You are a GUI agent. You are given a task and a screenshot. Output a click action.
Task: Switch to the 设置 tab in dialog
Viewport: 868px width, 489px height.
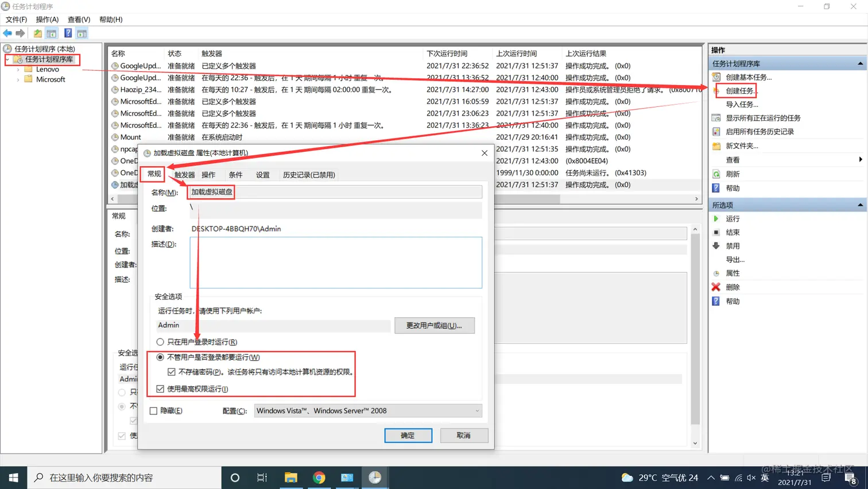[262, 175]
